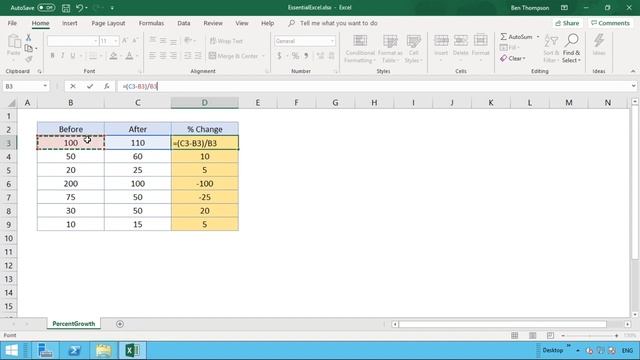This screenshot has height=360, width=640.
Task: Switch to the Page Layout tab
Action: 108,23
